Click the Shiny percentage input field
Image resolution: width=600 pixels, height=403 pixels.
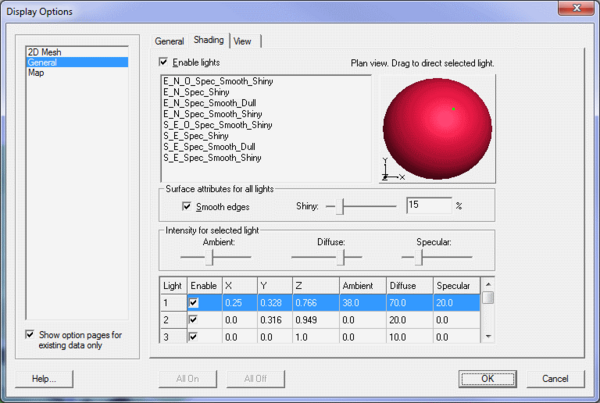click(x=428, y=205)
